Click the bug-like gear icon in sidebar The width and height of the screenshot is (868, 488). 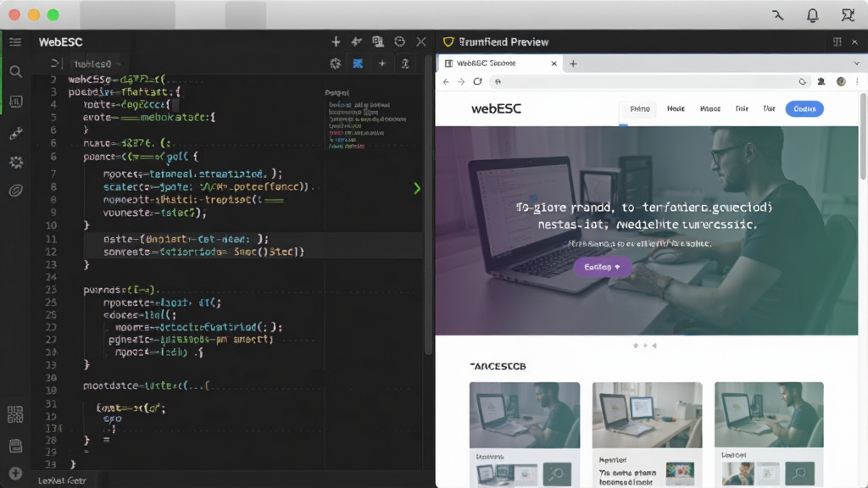16,162
